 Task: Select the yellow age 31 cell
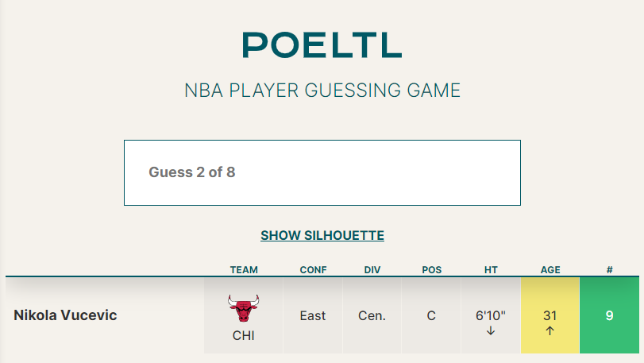[550, 315]
